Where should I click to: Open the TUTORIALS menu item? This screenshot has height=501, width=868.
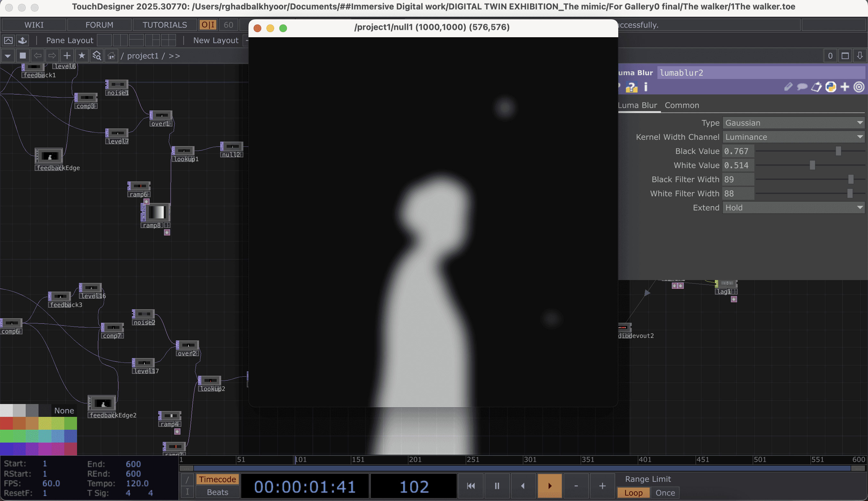[165, 25]
